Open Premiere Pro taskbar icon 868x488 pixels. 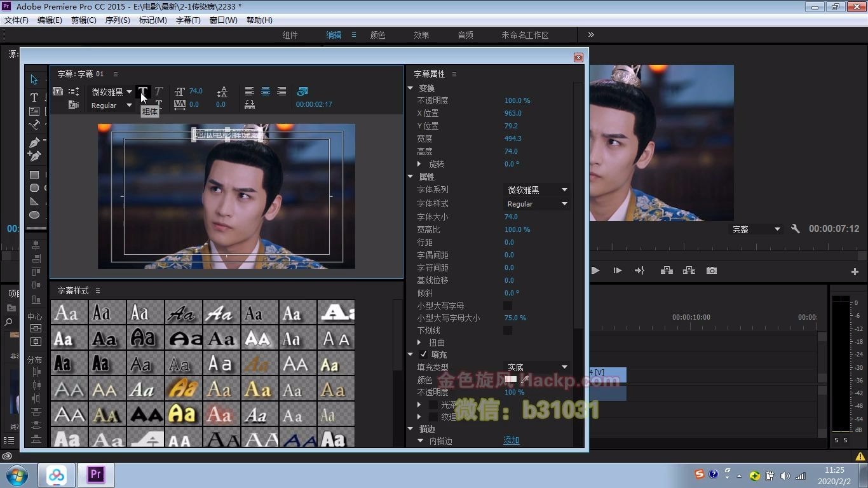pos(96,475)
